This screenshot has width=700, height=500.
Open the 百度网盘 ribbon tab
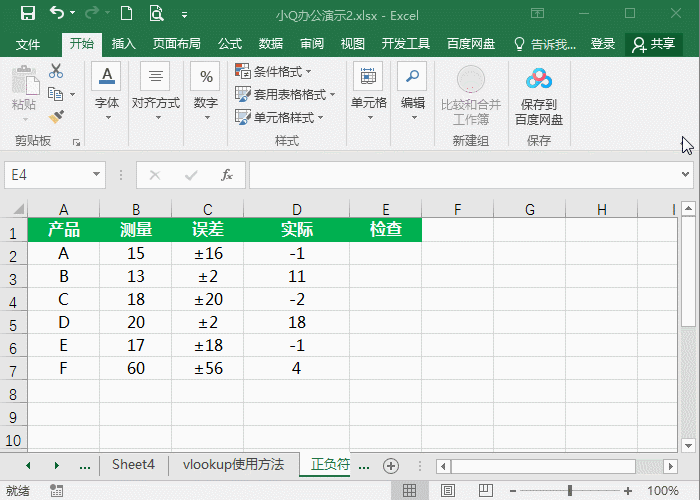coord(471,44)
